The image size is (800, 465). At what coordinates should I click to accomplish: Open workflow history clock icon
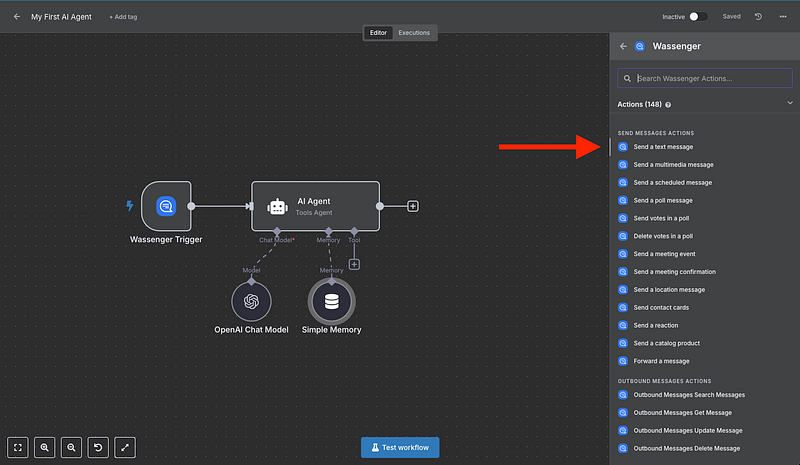click(x=758, y=17)
